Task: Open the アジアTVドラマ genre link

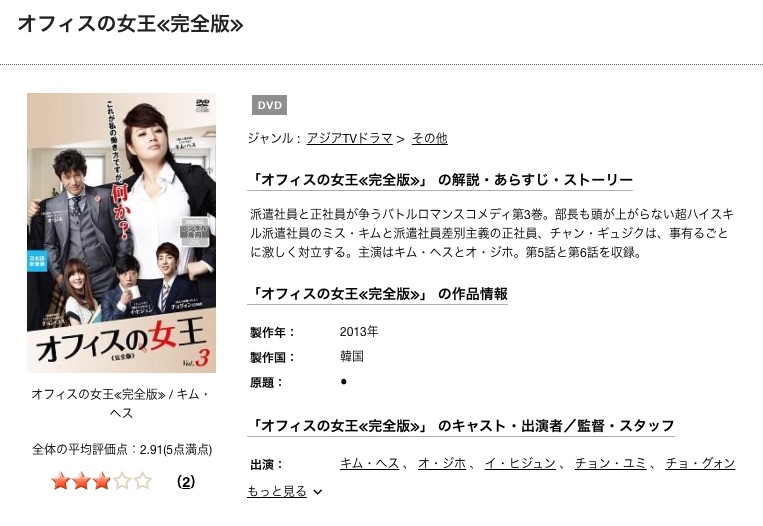Action: pyautogui.click(x=349, y=139)
